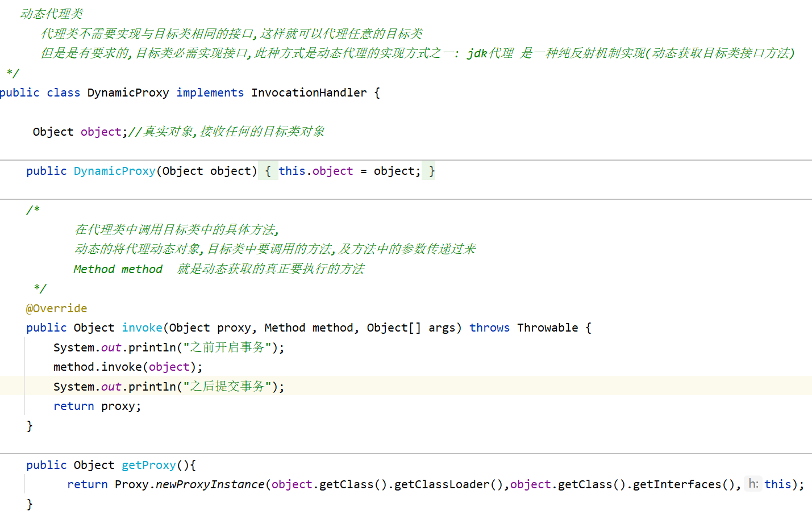Click the 'Method method' text in comment
This screenshot has width=812, height=528.
118,269
